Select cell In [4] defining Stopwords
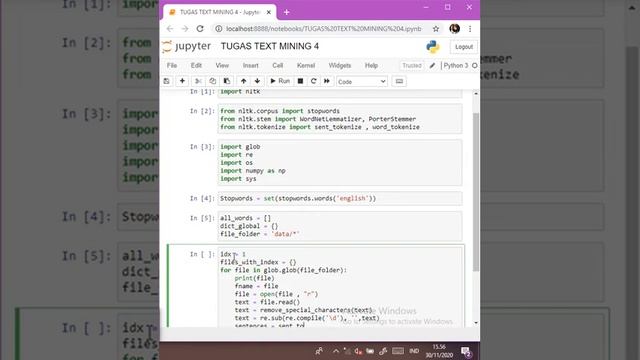Image resolution: width=640 pixels, height=360 pixels. click(x=340, y=198)
